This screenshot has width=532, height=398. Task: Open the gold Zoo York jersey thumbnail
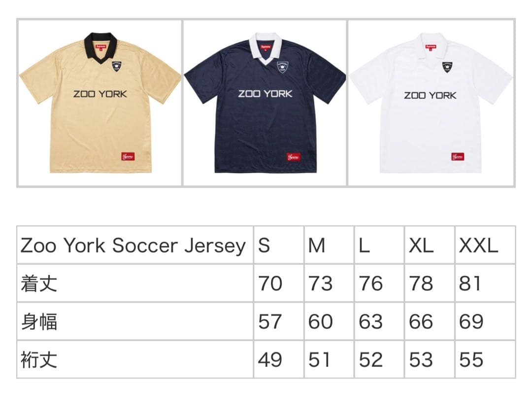click(100, 103)
